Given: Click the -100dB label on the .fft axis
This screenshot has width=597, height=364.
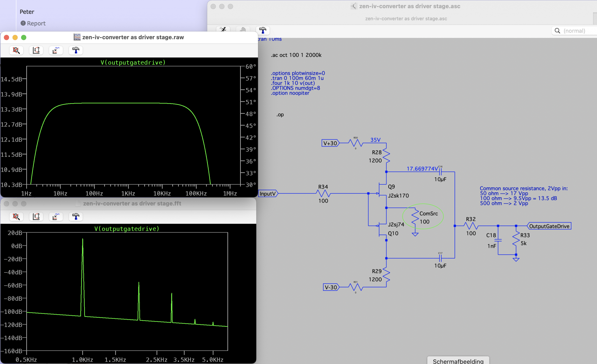Looking at the screenshot, I should coord(12,312).
